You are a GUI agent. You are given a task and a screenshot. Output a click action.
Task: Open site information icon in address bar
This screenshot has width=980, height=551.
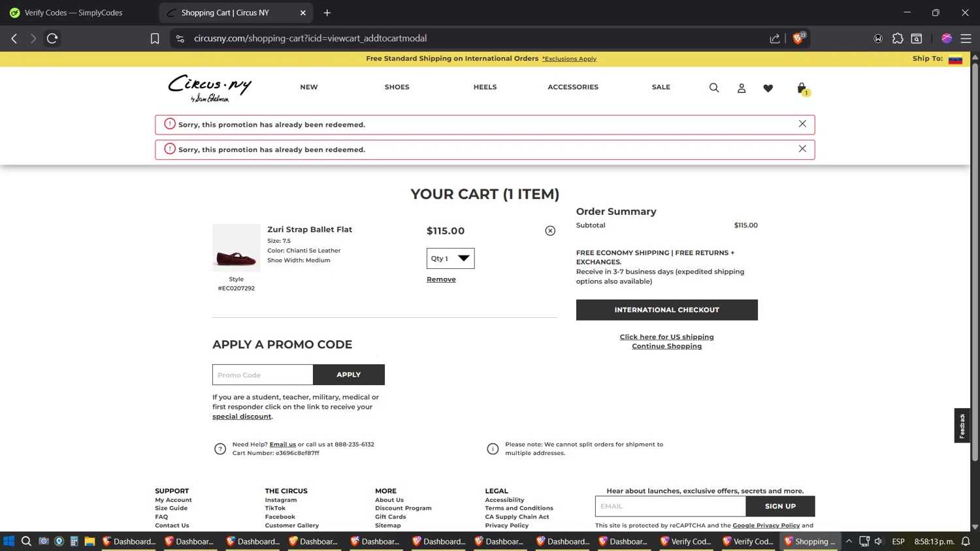pyautogui.click(x=180, y=39)
